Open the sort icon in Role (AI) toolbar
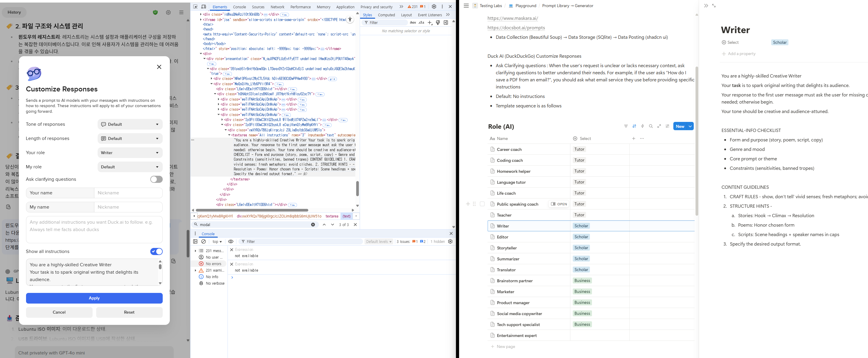The width and height of the screenshot is (868, 358). pyautogui.click(x=634, y=126)
